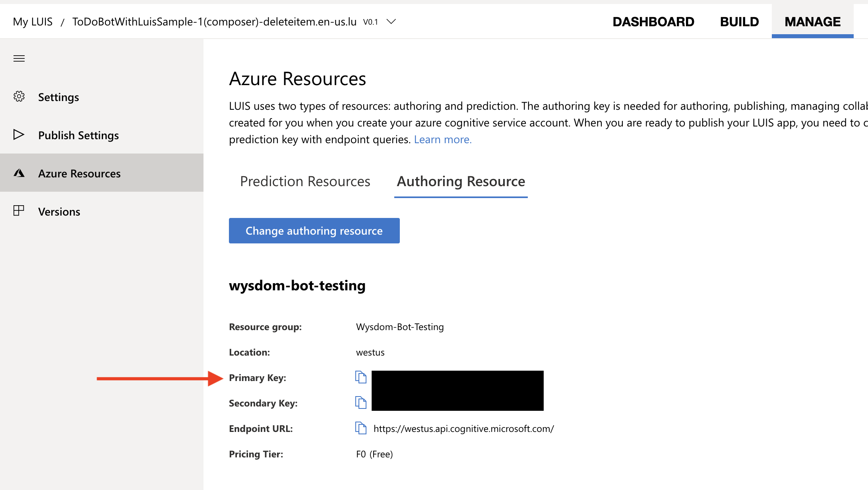This screenshot has width=868, height=490.
Task: Click the Publish Settings play icon
Action: [19, 135]
